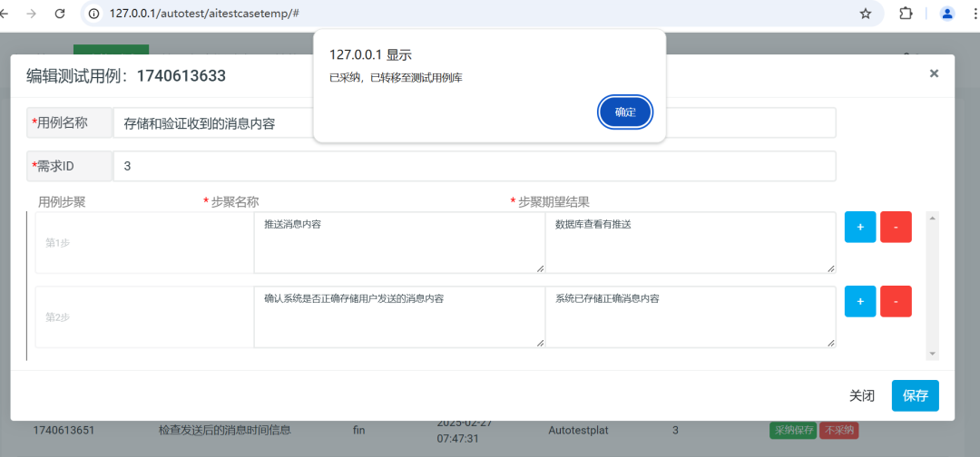Reload the page with refresh icon
This screenshot has width=980, height=457.
[x=60, y=13]
